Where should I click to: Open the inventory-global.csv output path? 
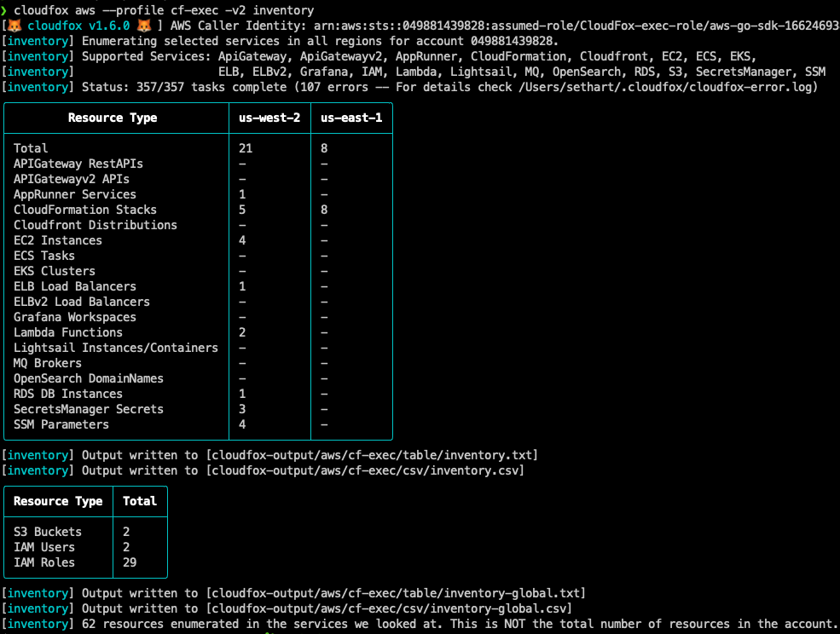pyautogui.click(x=391, y=608)
